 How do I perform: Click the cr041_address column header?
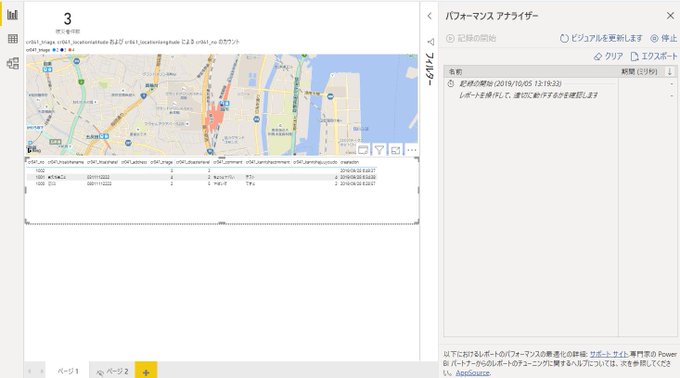[134, 162]
